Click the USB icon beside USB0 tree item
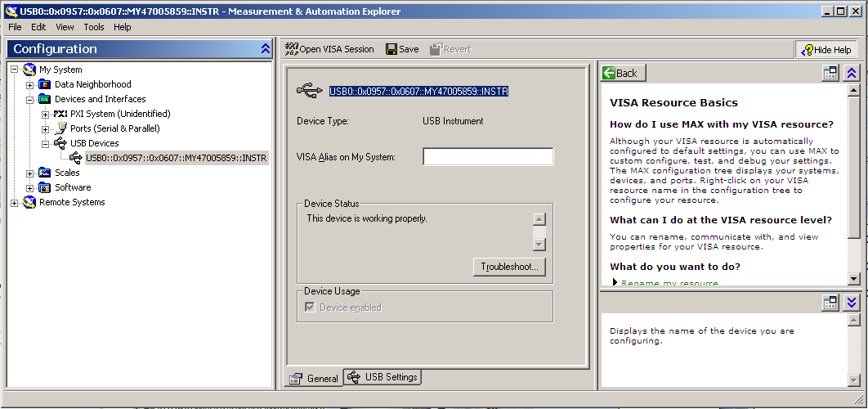 (x=76, y=158)
